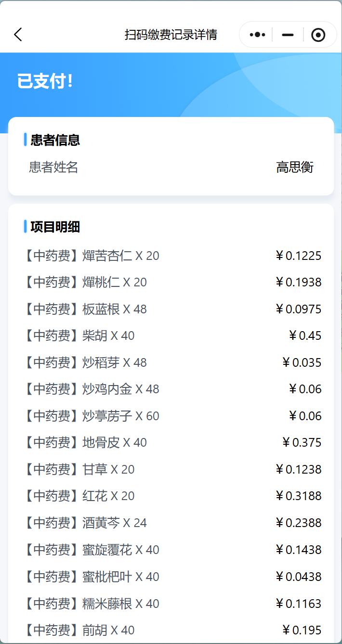Click the ￥0.3188 price for 红花

coord(298,496)
